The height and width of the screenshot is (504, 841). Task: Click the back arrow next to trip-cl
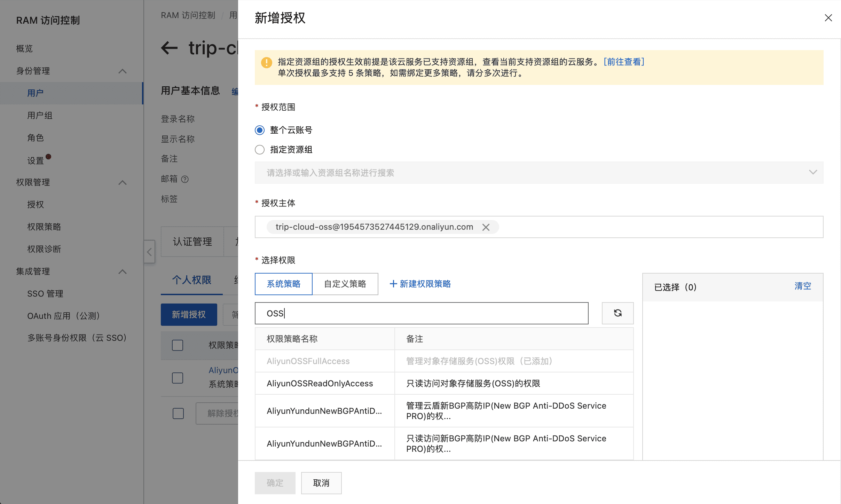click(170, 48)
